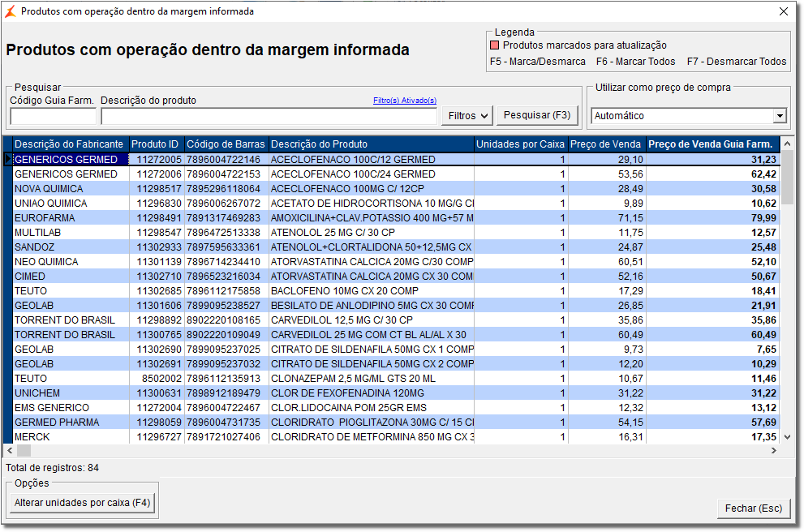The width and height of the screenshot is (804, 532).
Task: Click sale price 71,15
Action: 630,218
